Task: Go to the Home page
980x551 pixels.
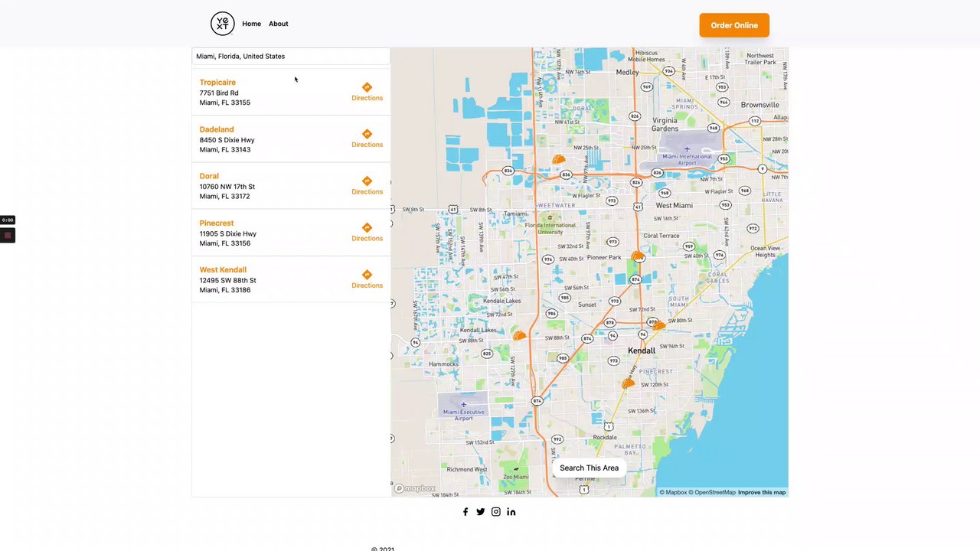Action: click(x=251, y=24)
